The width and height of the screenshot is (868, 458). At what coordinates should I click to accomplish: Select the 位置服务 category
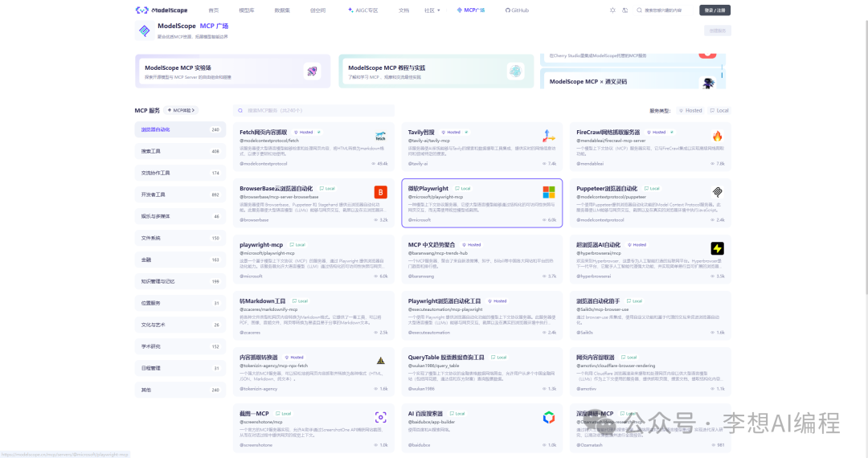click(180, 303)
